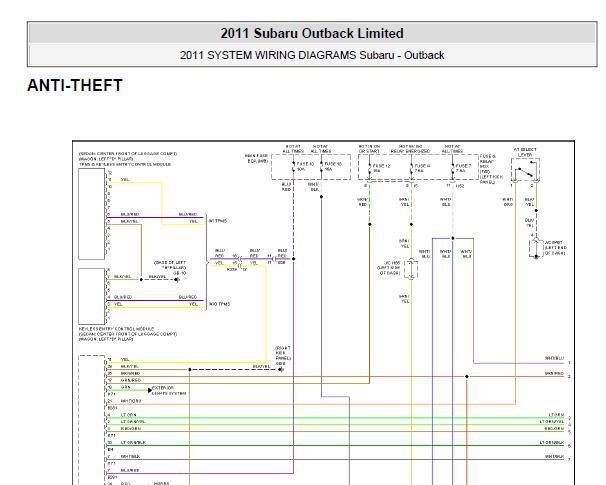The image size is (606, 485).
Task: Click the 'W/O TPMS' connector label
Action: (219, 304)
